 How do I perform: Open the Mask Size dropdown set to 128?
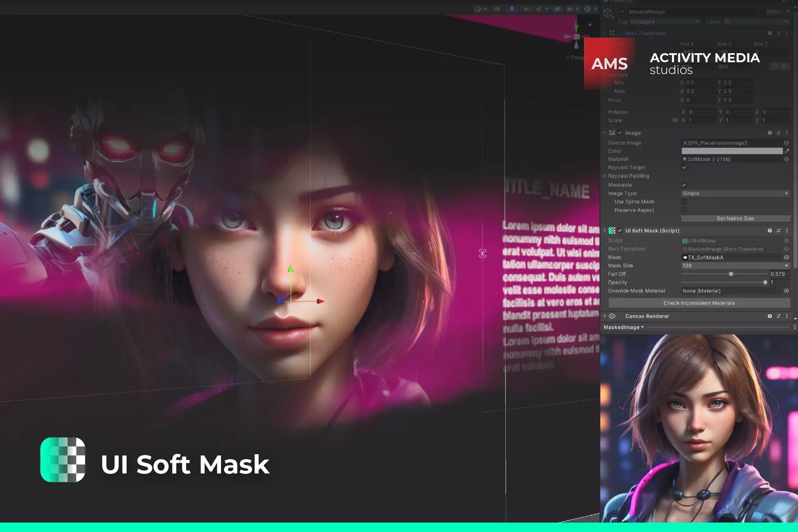point(735,265)
